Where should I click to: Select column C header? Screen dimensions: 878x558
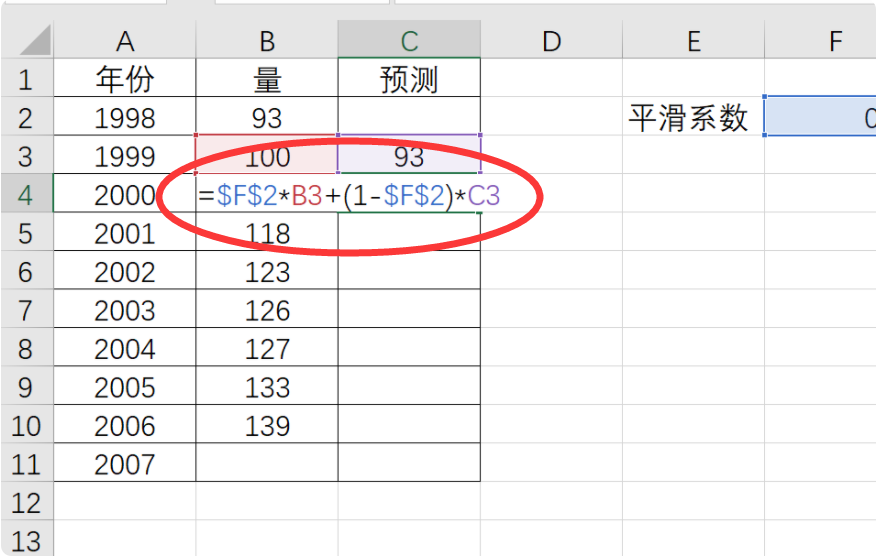pyautogui.click(x=409, y=40)
